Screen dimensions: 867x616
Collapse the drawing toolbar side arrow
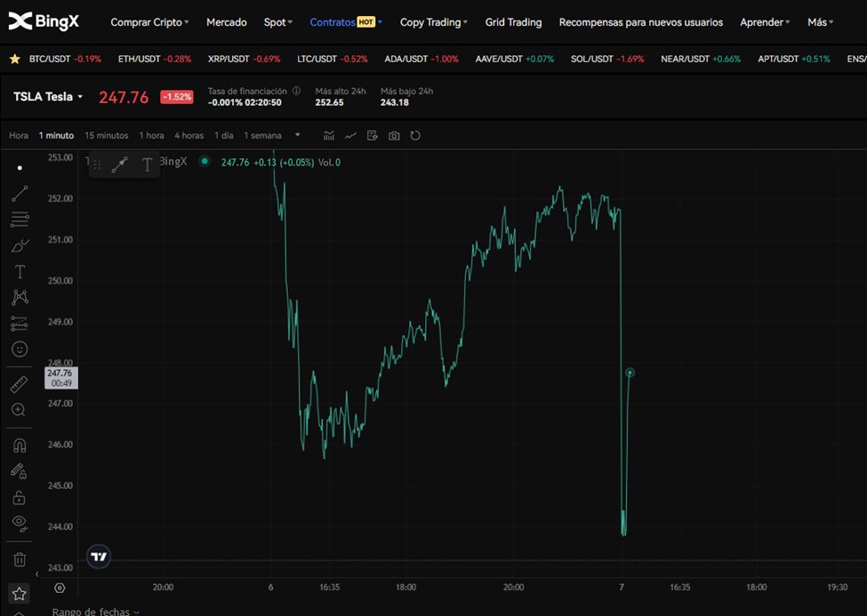point(37,574)
